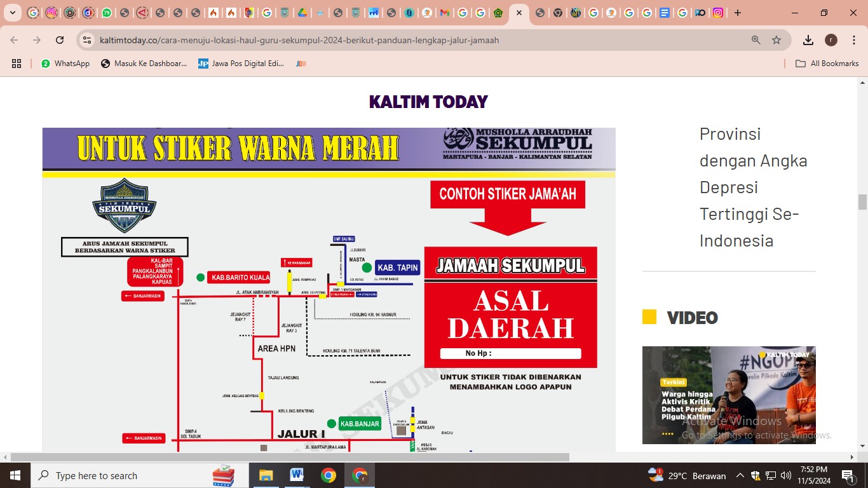Screen dimensions: 868x488
Task: Open Chrome three-dot menu
Action: (853, 40)
